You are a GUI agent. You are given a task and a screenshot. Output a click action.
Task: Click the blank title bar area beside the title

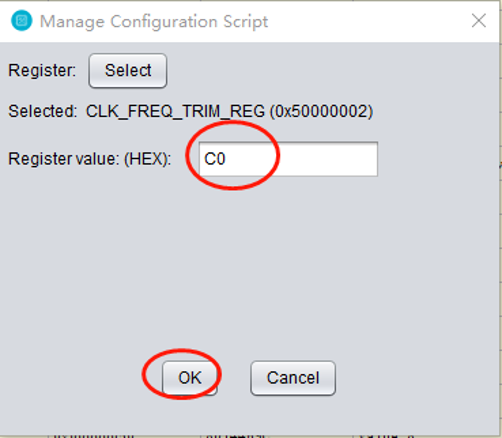(367, 21)
